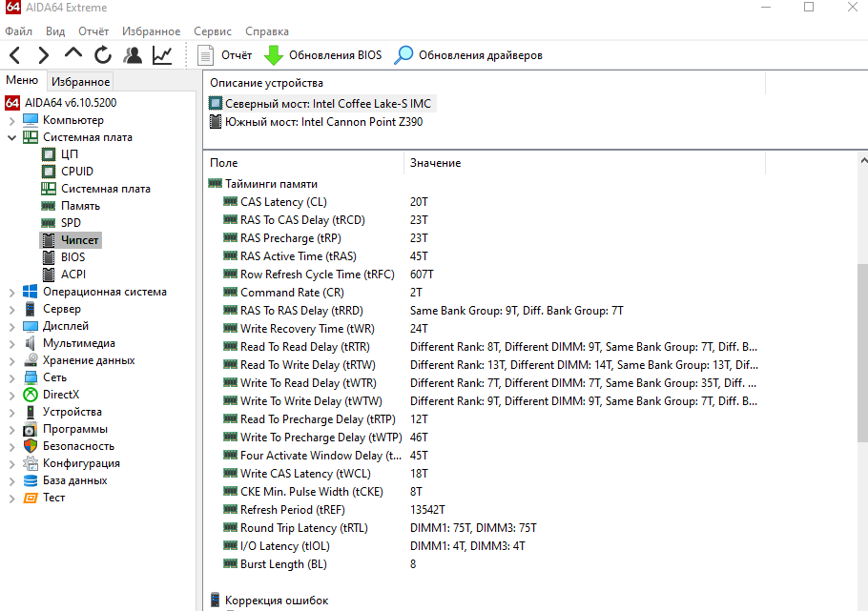
Task: Select Южный мост: Intel Cannon Point Z390
Action: coord(316,122)
